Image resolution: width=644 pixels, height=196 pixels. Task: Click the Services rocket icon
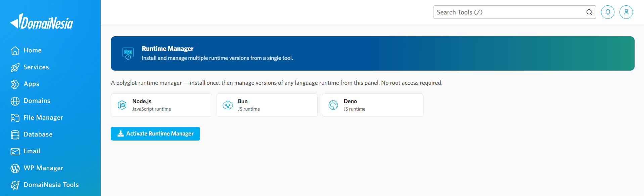15,67
